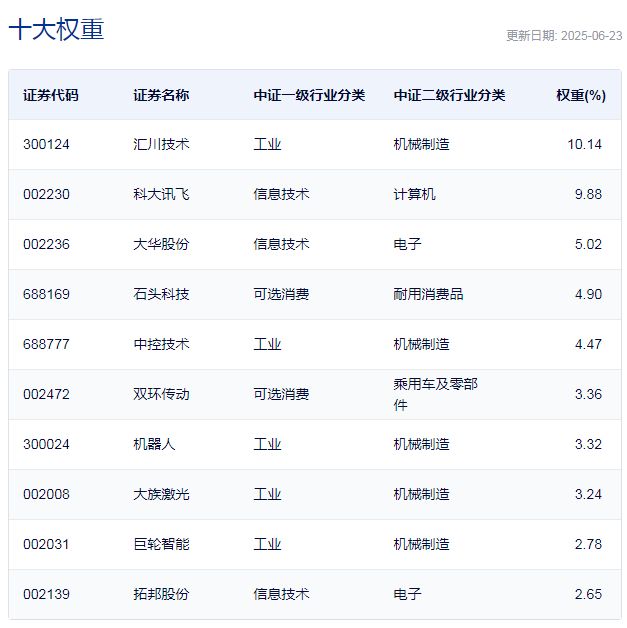Click 乘用车及零部件 industry cell
This screenshot has height=628, width=627.
(435, 394)
